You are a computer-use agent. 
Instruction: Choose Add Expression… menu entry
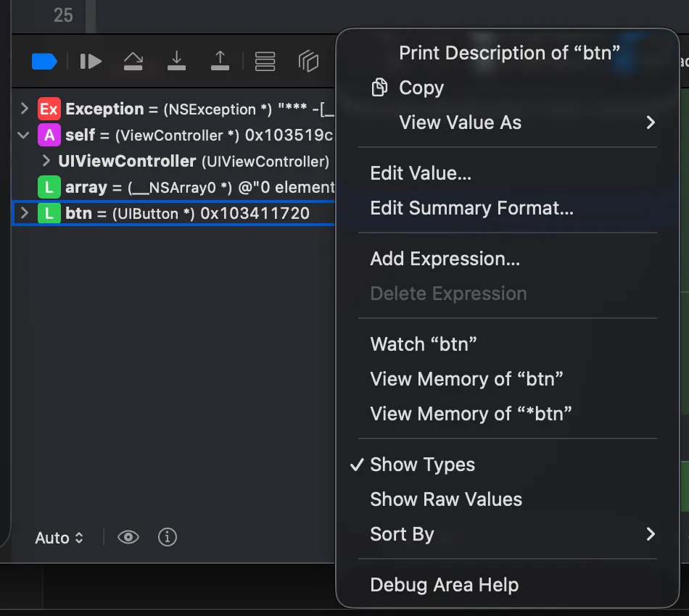[x=508, y=259]
